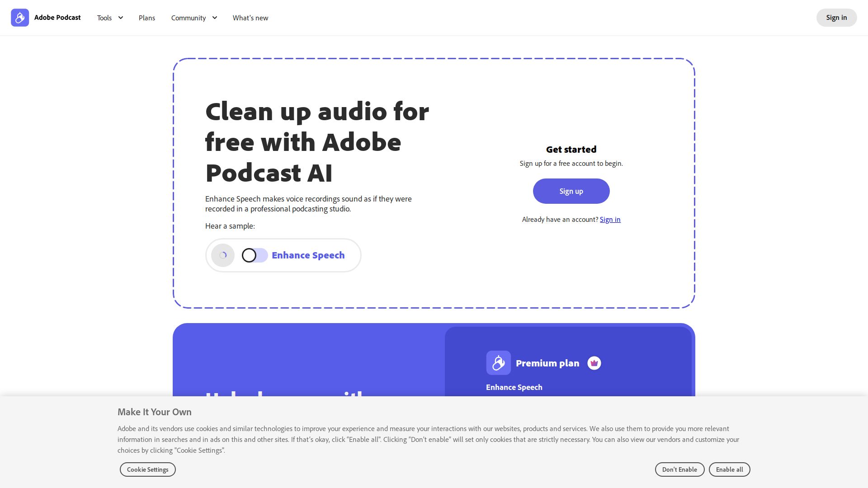Open the What's new page

coord(250,18)
